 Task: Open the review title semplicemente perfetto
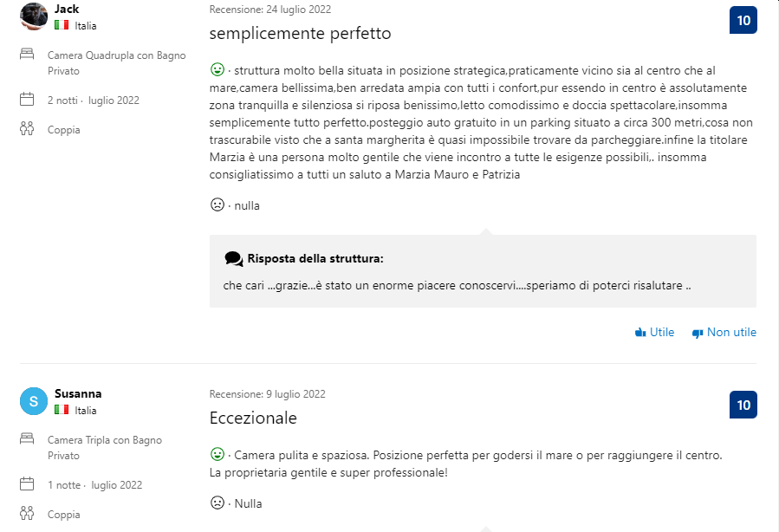[300, 33]
